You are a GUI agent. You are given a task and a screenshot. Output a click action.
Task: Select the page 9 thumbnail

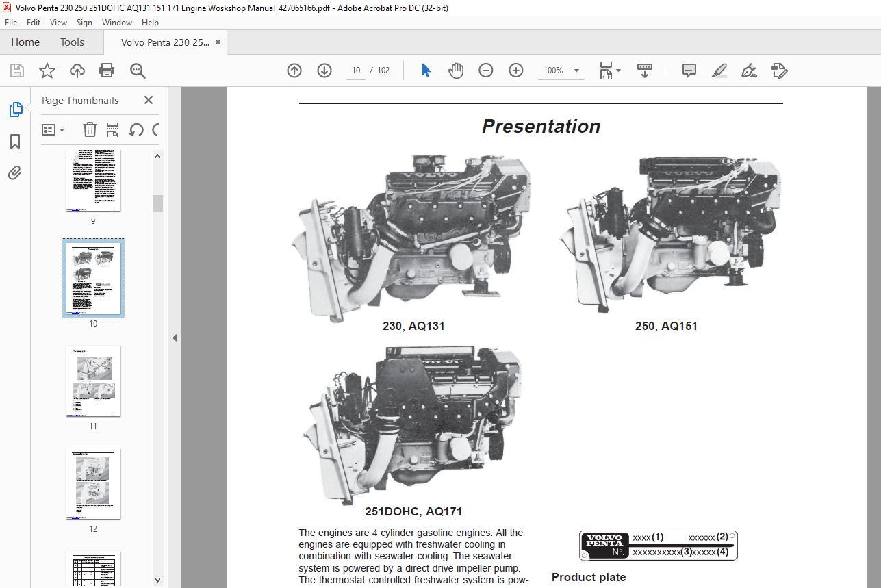(x=93, y=179)
